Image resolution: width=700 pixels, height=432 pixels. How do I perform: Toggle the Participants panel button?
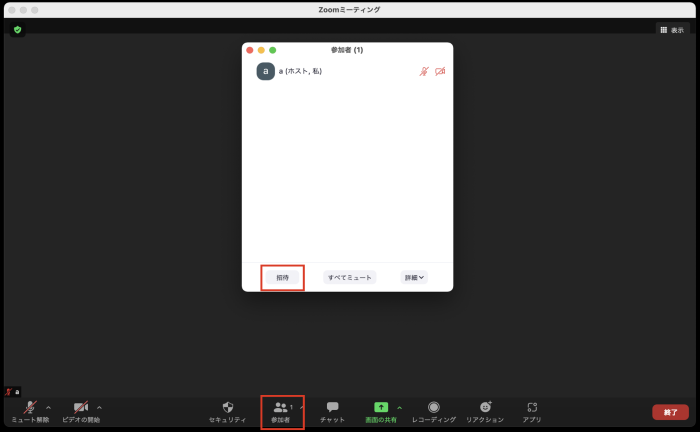pyautogui.click(x=280, y=412)
